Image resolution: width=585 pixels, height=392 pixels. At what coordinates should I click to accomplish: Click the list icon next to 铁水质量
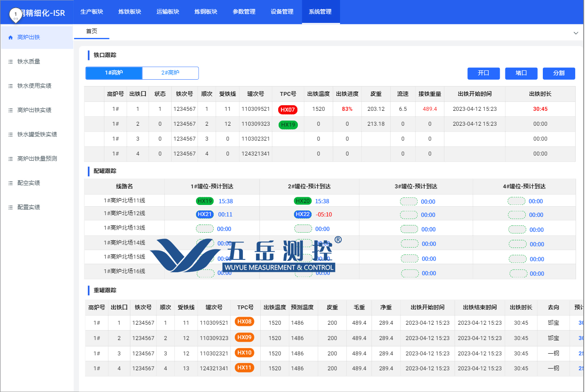(10, 61)
